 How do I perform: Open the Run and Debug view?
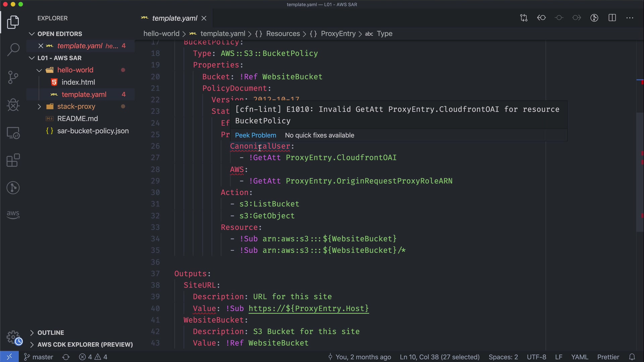pyautogui.click(x=13, y=105)
